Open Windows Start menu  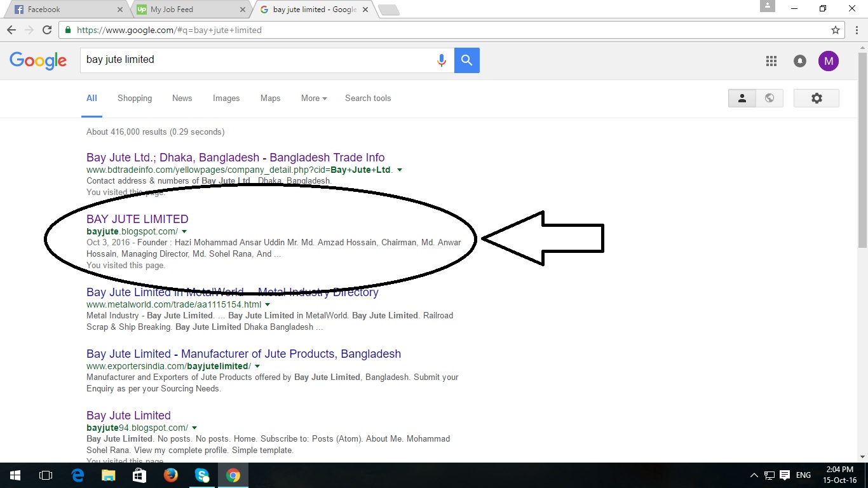15,475
